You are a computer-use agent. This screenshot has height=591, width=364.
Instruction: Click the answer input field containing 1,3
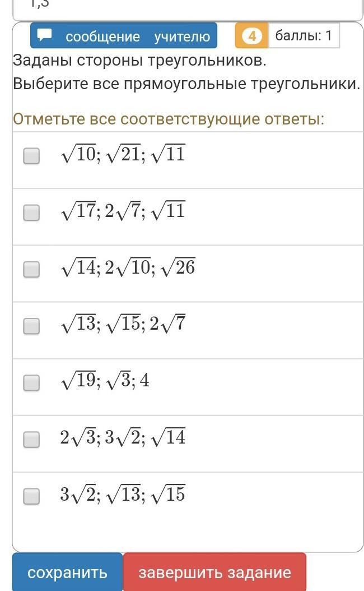pos(188,7)
